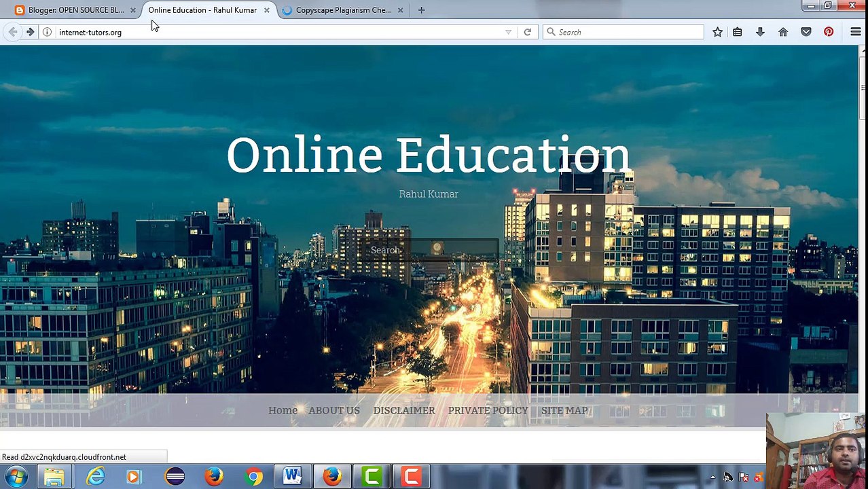Bookmark this page with the star icon

[717, 32]
